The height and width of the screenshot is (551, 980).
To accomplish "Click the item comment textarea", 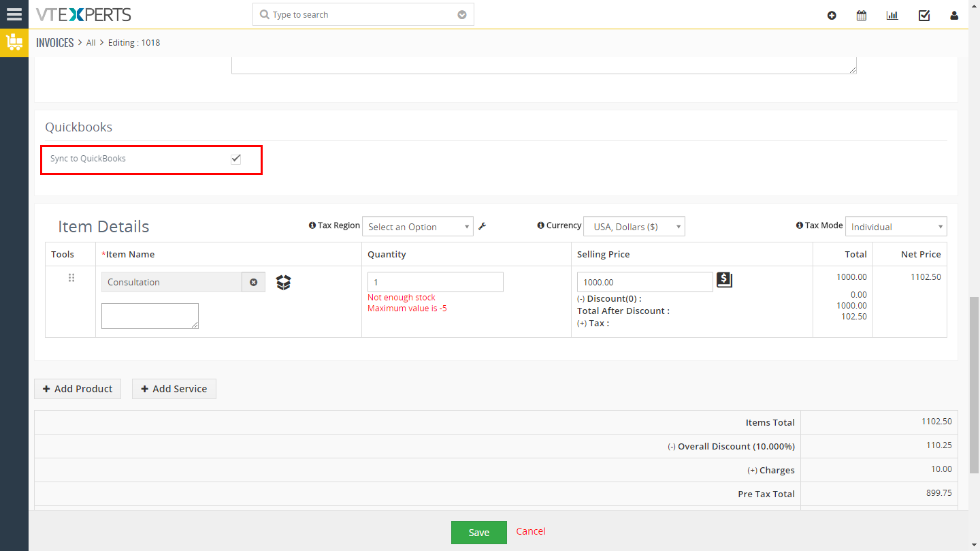I will [x=150, y=316].
